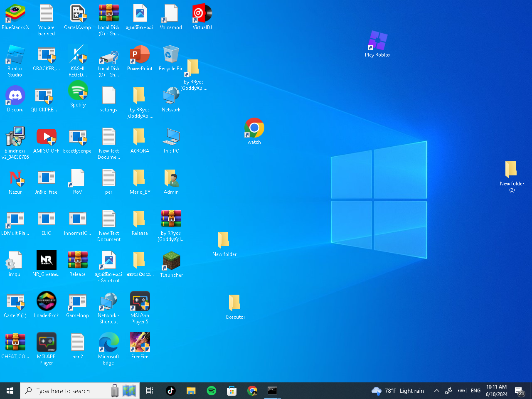The height and width of the screenshot is (399, 532).
Task: Open the Chrome 'watch' shortcut
Action: (x=254, y=131)
